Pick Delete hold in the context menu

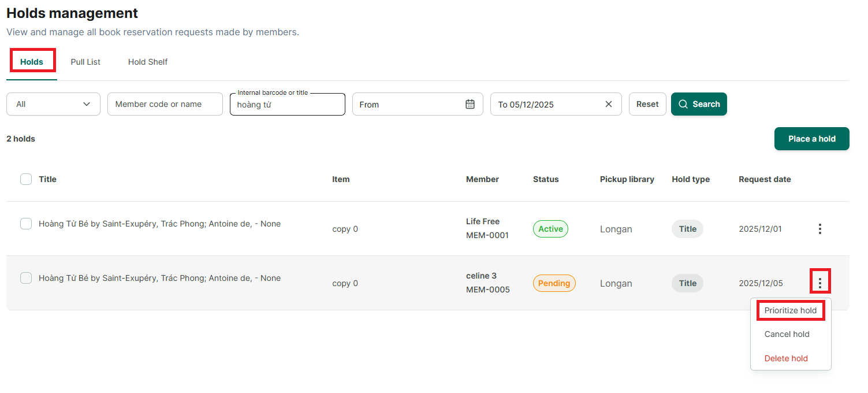point(786,358)
